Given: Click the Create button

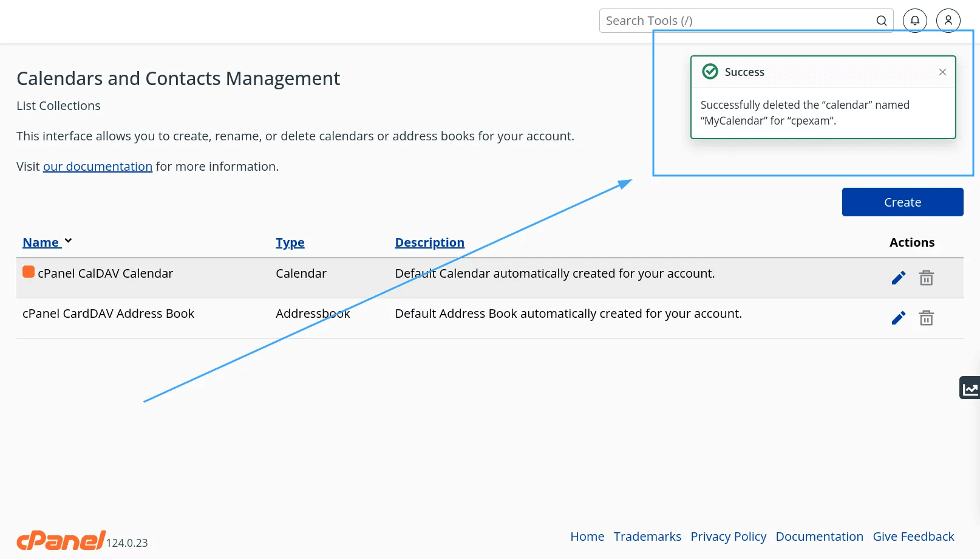Looking at the screenshot, I should click(902, 202).
